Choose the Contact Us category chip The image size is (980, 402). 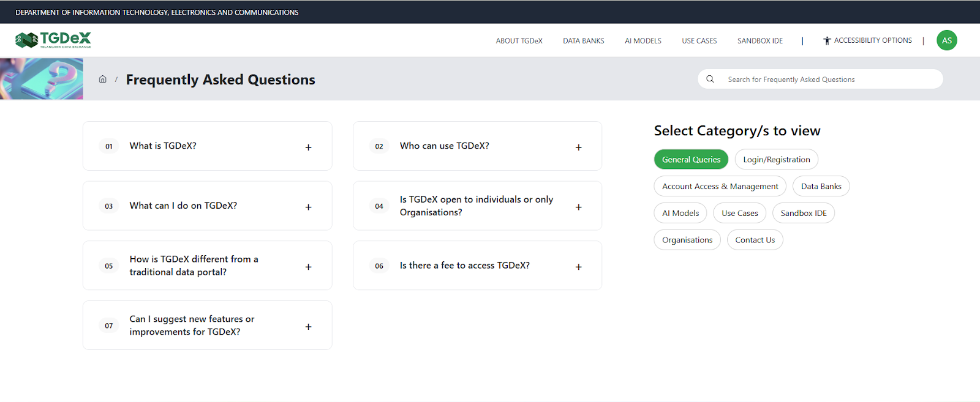[755, 240]
